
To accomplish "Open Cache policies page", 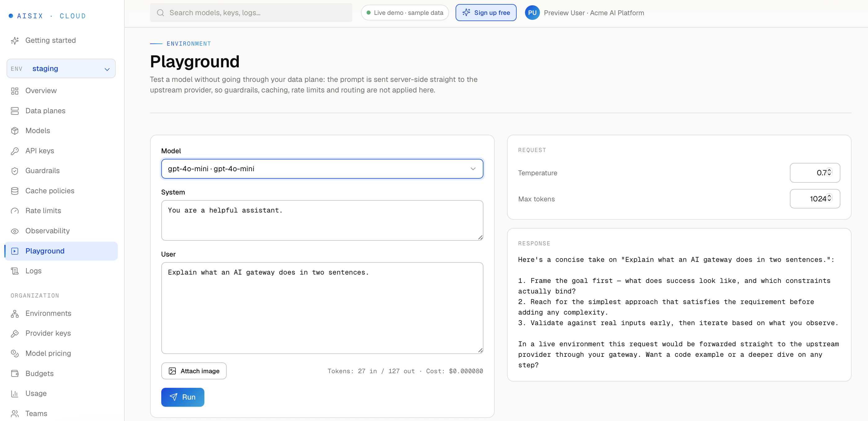I will point(61,191).
